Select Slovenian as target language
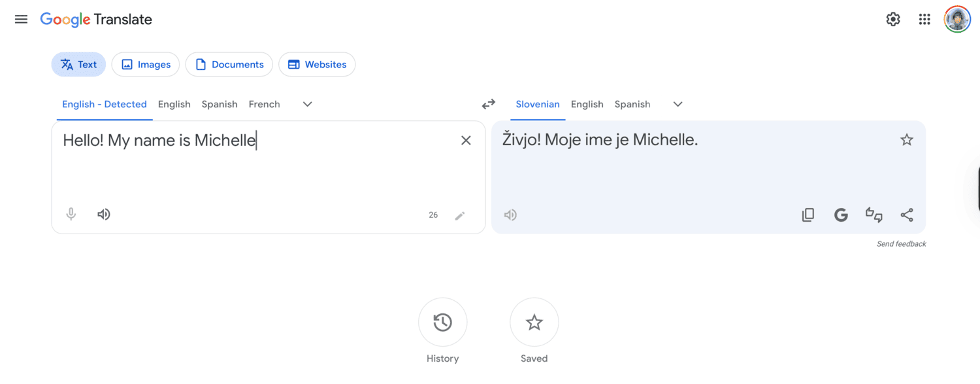 [538, 104]
